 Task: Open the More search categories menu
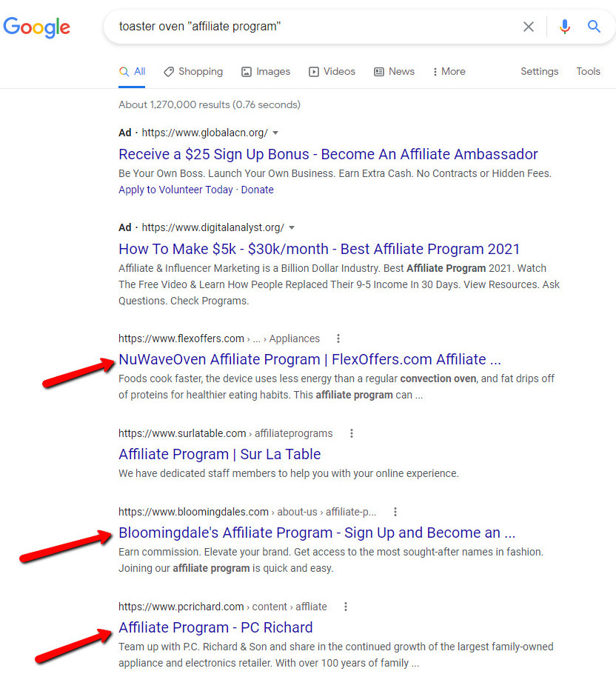[x=449, y=71]
